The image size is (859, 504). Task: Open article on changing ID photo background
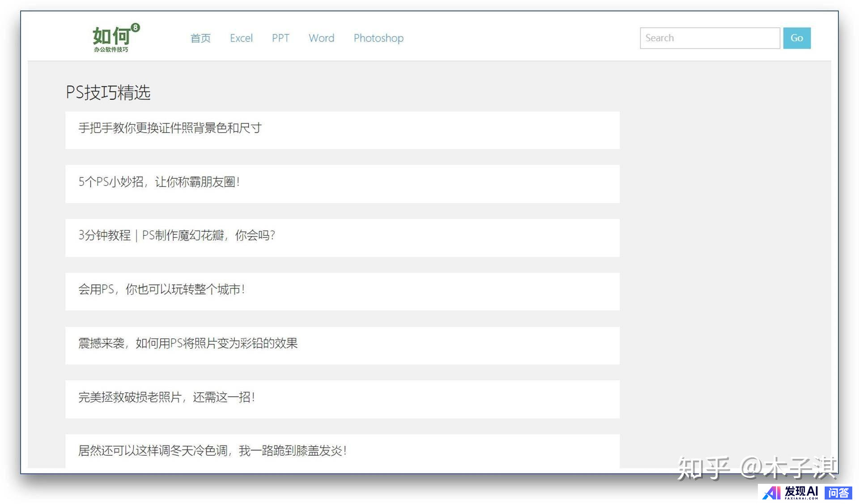(x=170, y=128)
